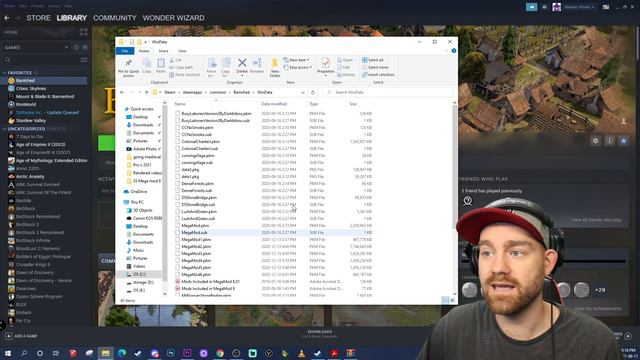Select DSStoneBridge.pkm file

point(199,198)
